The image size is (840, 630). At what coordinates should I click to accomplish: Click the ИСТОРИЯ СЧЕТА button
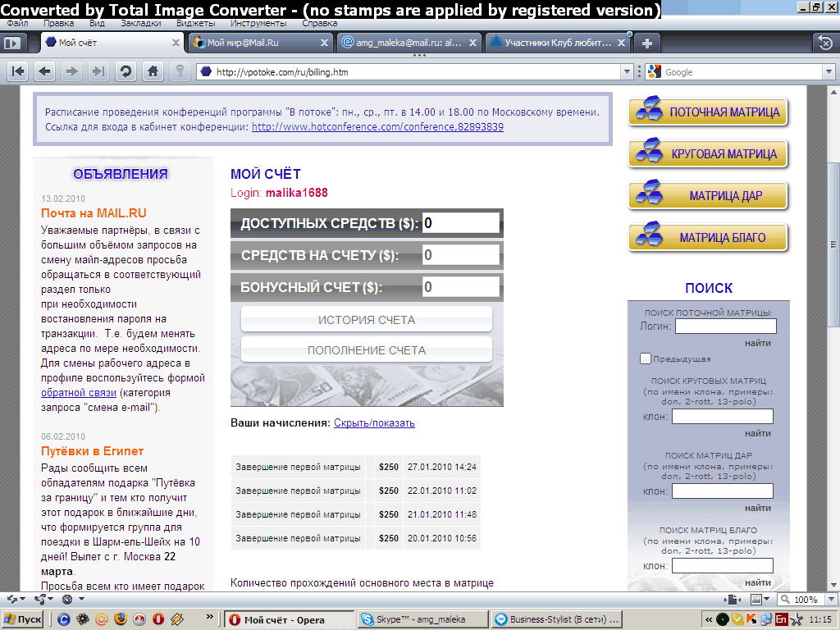[367, 320]
